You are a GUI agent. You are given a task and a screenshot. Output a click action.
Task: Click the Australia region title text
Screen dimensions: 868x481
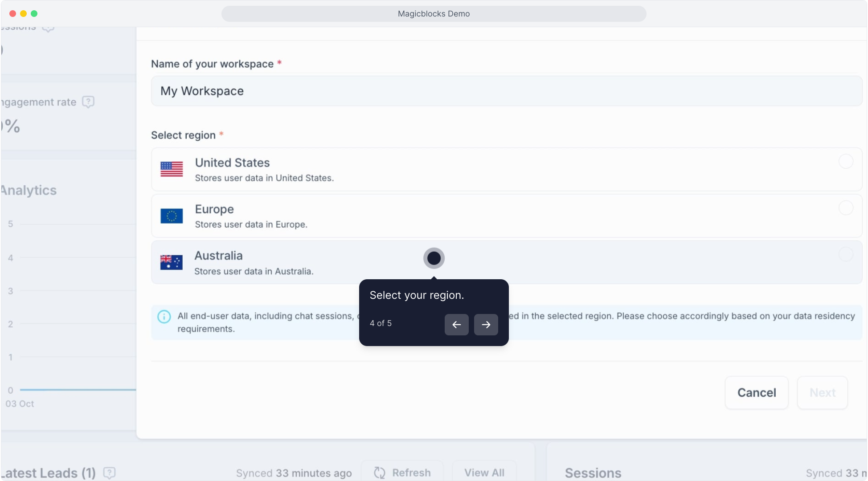coord(218,256)
